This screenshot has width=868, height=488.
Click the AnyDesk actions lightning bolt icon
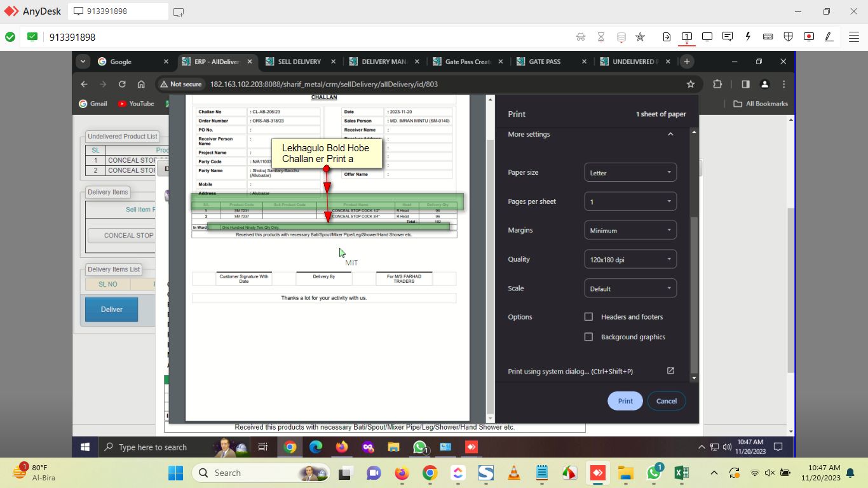(748, 37)
